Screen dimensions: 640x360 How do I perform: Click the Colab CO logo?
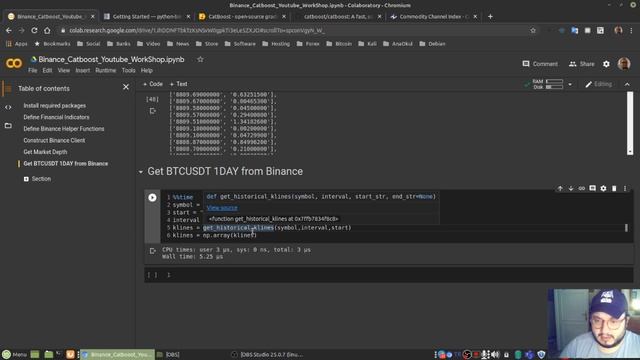click(14, 63)
